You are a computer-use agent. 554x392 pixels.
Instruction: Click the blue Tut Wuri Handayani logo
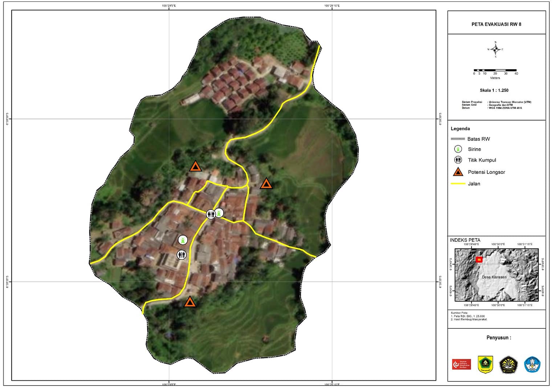tap(532, 364)
